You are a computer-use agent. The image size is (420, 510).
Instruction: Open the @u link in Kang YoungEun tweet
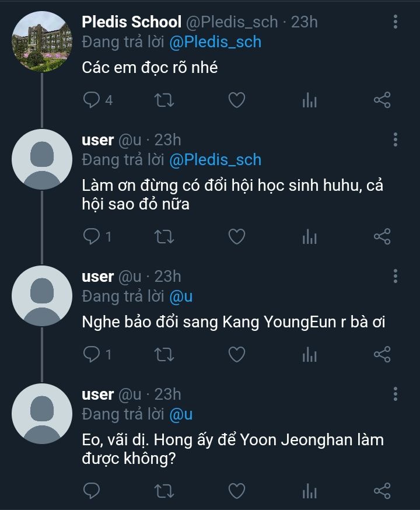click(181, 296)
